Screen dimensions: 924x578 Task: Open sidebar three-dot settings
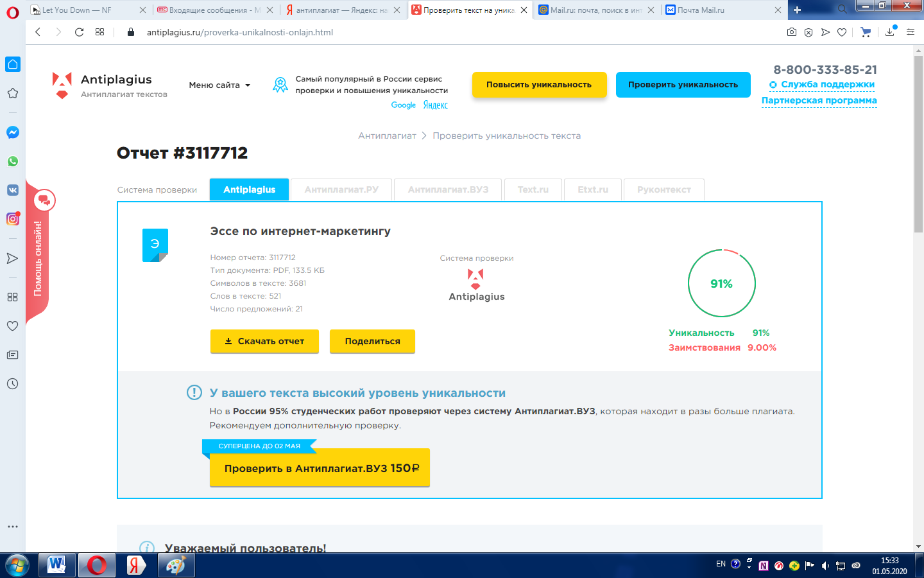point(12,526)
